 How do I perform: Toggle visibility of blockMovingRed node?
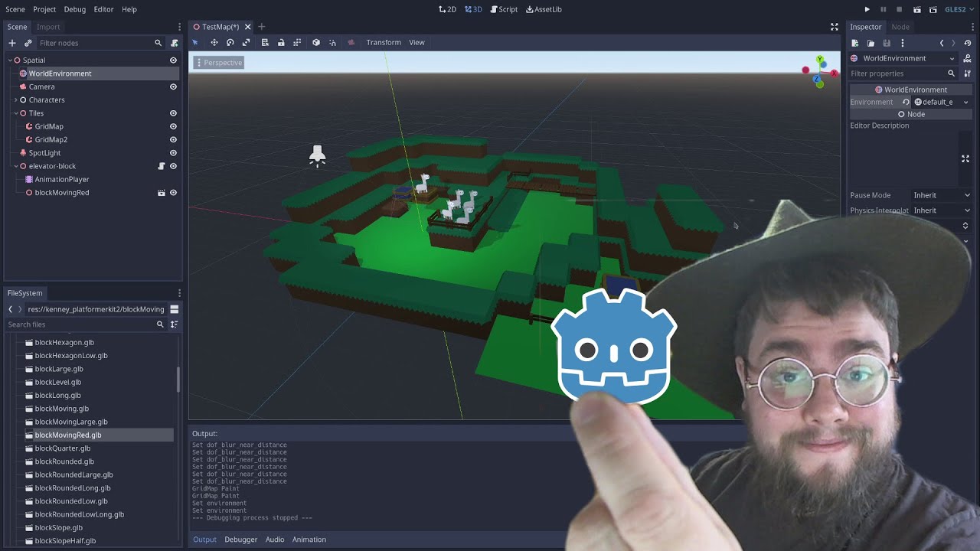173,193
